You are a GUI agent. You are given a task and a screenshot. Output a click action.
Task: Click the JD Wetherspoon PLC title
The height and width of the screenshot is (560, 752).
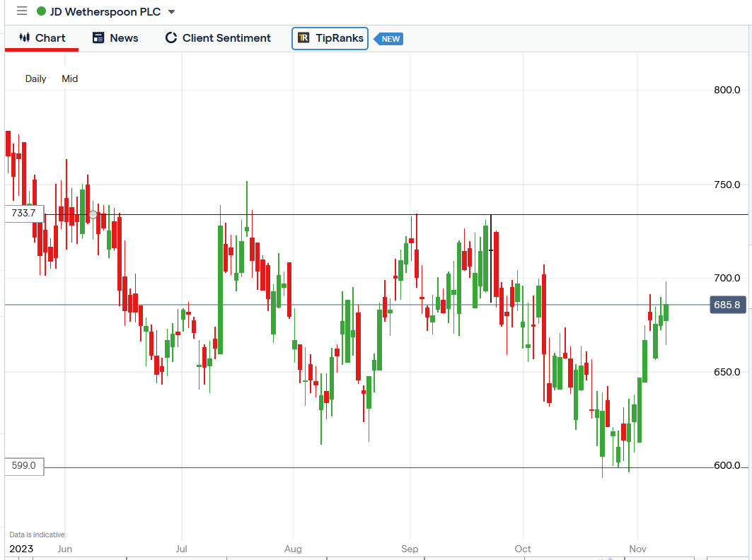click(x=105, y=11)
